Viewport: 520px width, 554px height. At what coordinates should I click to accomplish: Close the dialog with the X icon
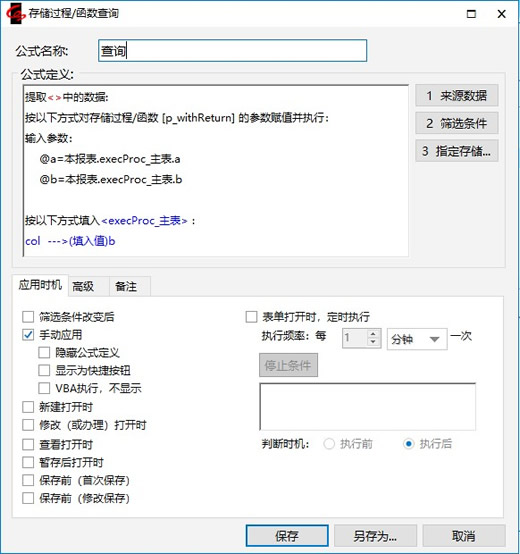pos(501,14)
